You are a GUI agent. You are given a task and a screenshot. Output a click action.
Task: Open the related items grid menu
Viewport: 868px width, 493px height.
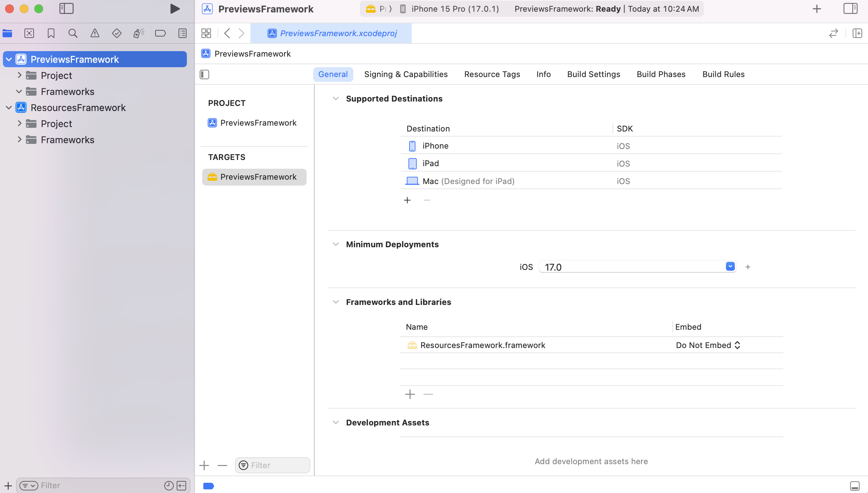[206, 33]
